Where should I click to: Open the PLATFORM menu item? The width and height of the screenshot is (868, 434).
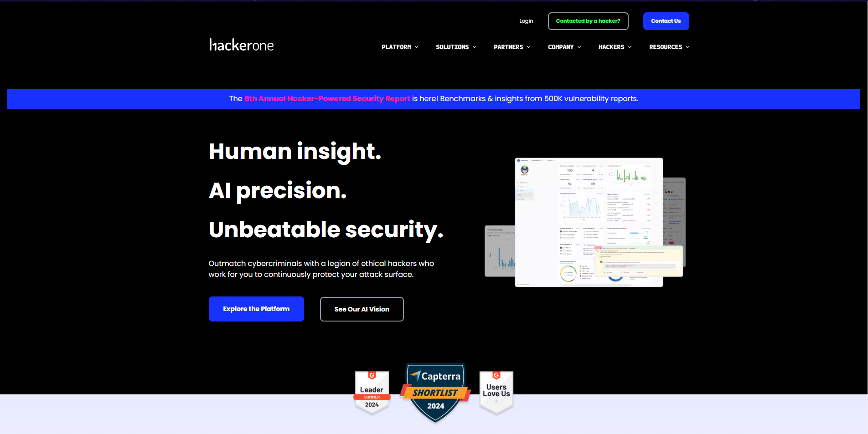[396, 47]
